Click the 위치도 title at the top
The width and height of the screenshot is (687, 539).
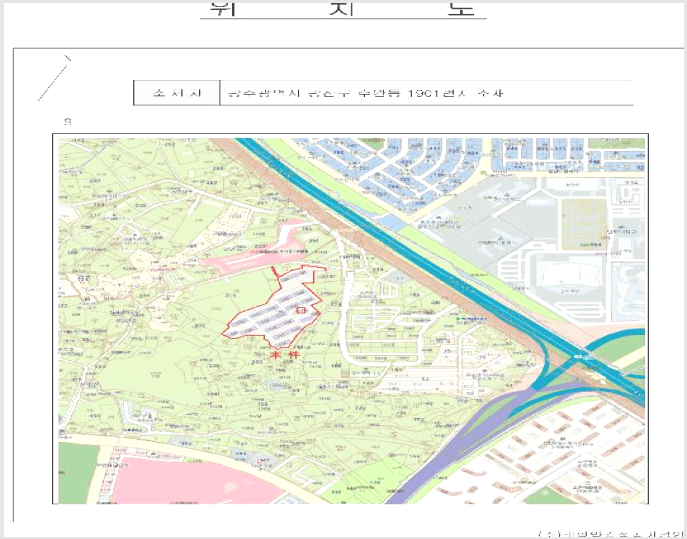pyautogui.click(x=343, y=8)
